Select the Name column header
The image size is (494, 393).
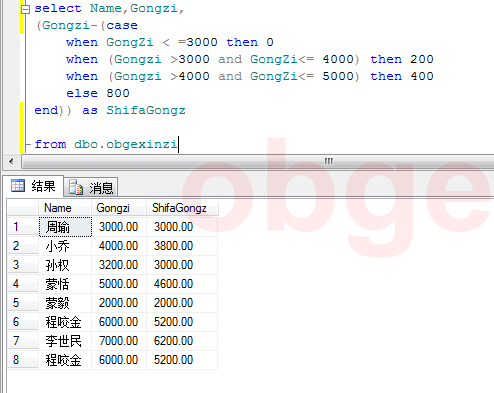point(65,208)
